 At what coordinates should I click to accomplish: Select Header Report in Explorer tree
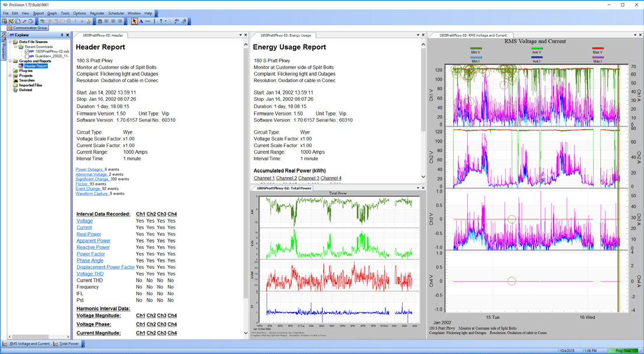coord(36,66)
